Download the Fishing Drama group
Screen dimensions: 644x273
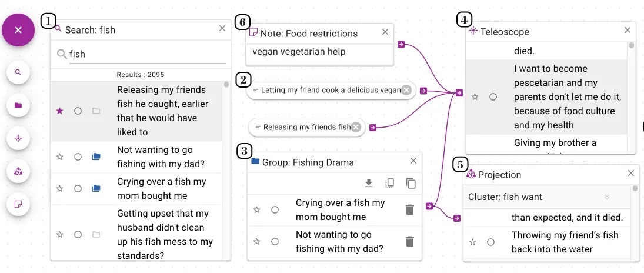369,184
